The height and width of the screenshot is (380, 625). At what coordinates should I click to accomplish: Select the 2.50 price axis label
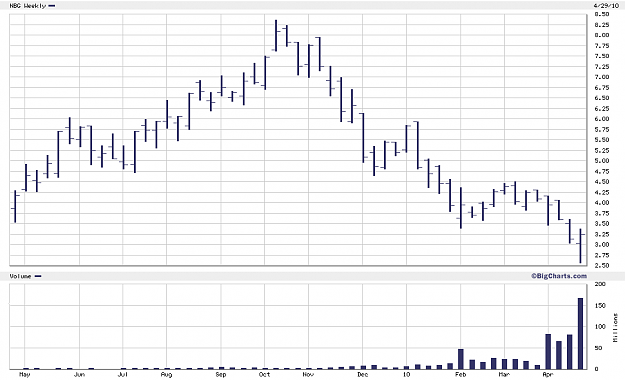(601, 265)
